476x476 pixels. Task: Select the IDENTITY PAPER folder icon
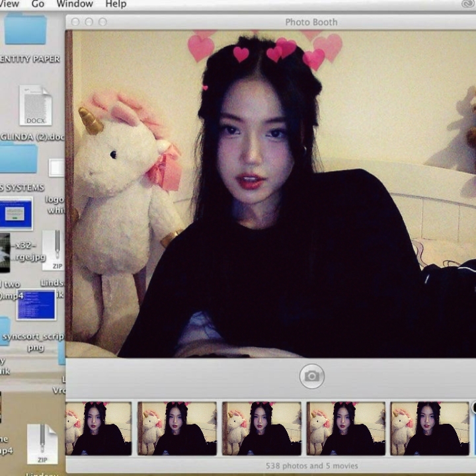coord(26,30)
